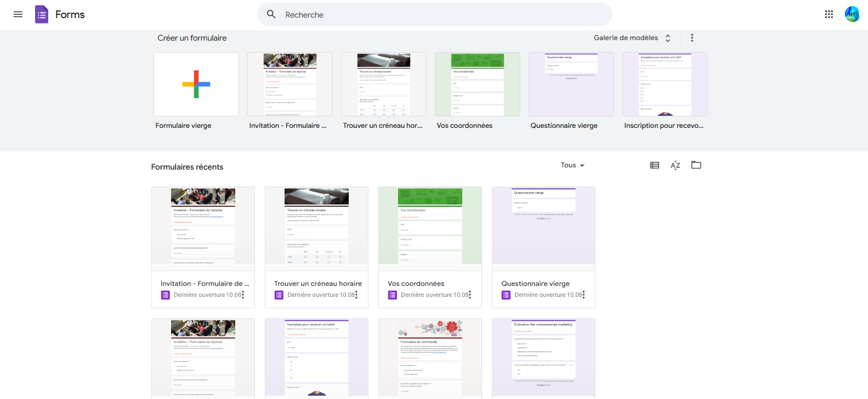Open the AZ sort options

tap(676, 165)
